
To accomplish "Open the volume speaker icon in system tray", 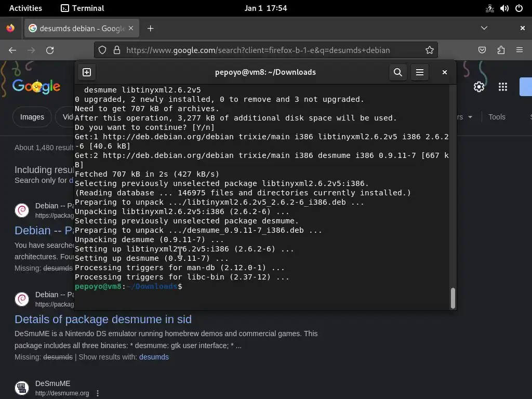I will click(504, 8).
